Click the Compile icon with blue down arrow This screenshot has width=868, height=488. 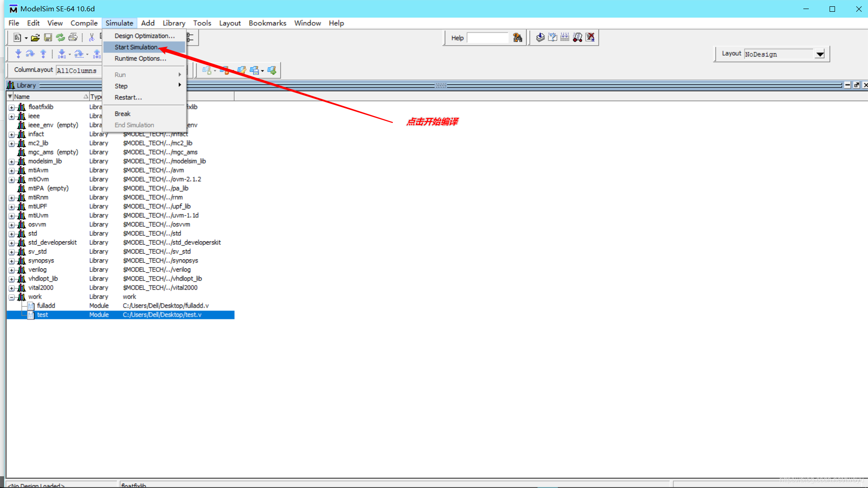tap(540, 38)
